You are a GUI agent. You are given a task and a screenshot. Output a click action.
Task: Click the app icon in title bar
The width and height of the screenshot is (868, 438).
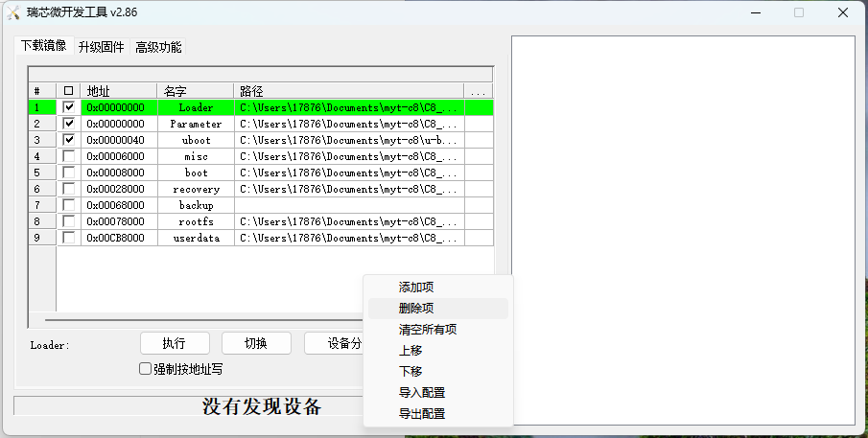13,12
